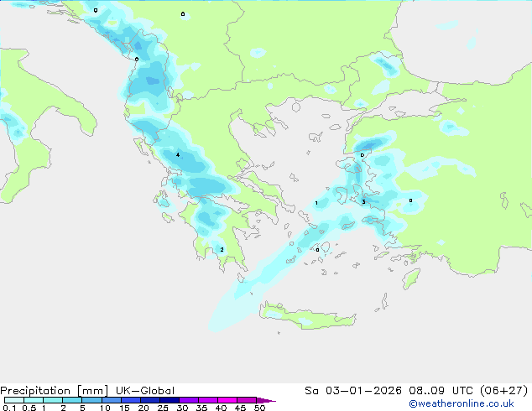Viewport: 532px width, 411px height.
Task: Click the map value '3' near the Turkish coast
Action: [363, 202]
